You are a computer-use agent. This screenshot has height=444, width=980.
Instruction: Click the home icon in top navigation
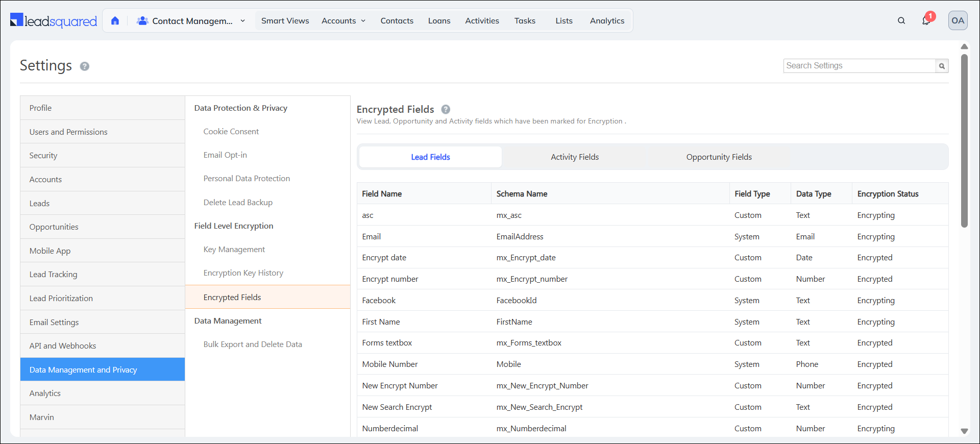115,21
